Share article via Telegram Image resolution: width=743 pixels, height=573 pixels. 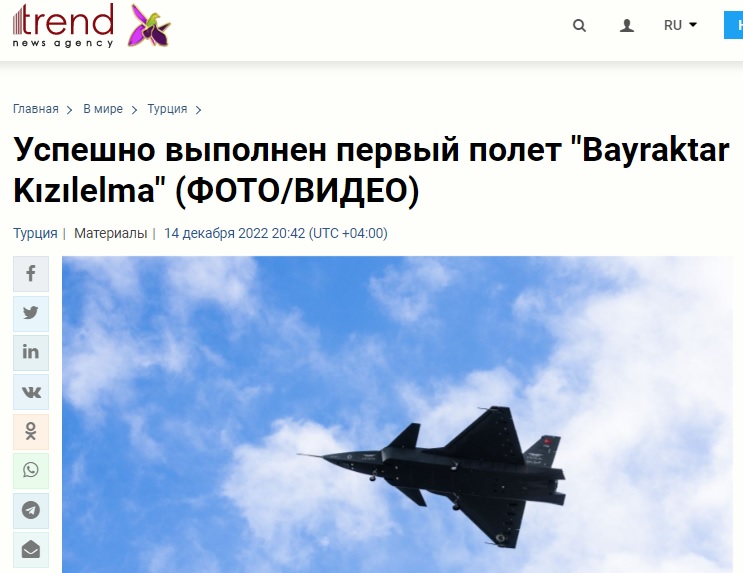click(x=31, y=510)
